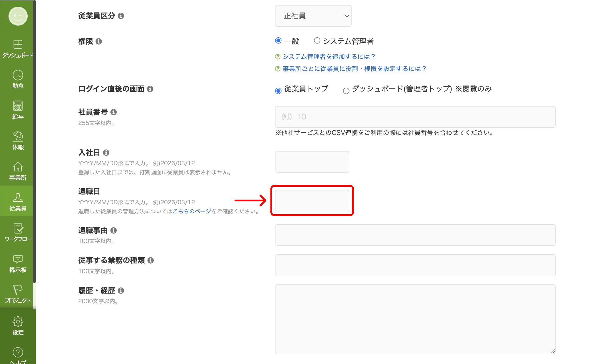
Task: Open システム管理者を追加するには？ help link
Action: point(329,56)
